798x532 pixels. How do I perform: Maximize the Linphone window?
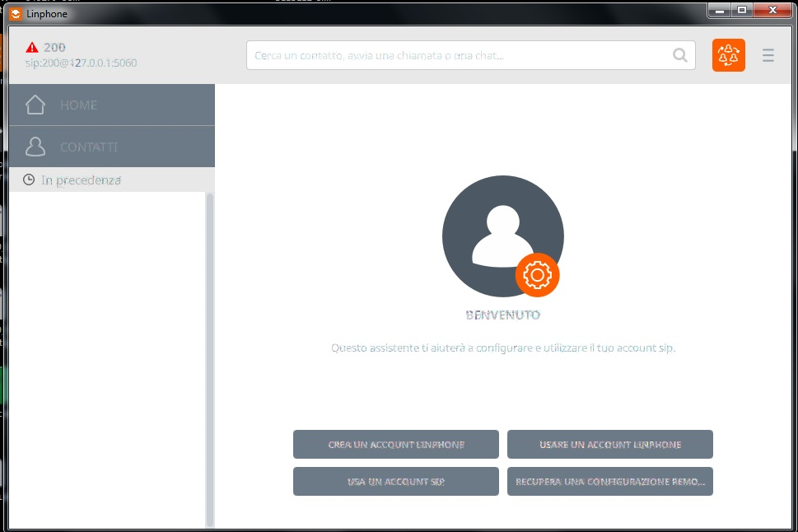pos(742,10)
